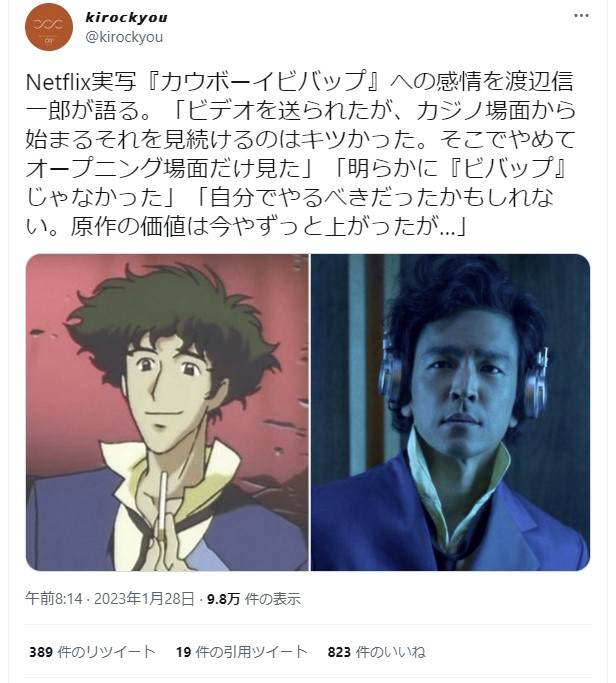
Task: Open the anime character image on the left
Action: [167, 412]
